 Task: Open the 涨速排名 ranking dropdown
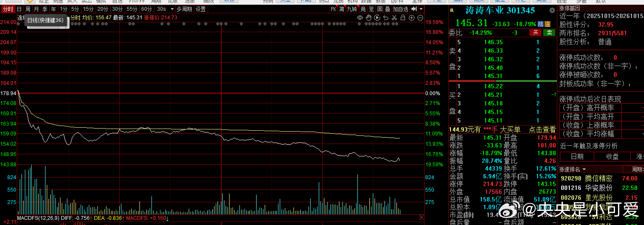584,169
